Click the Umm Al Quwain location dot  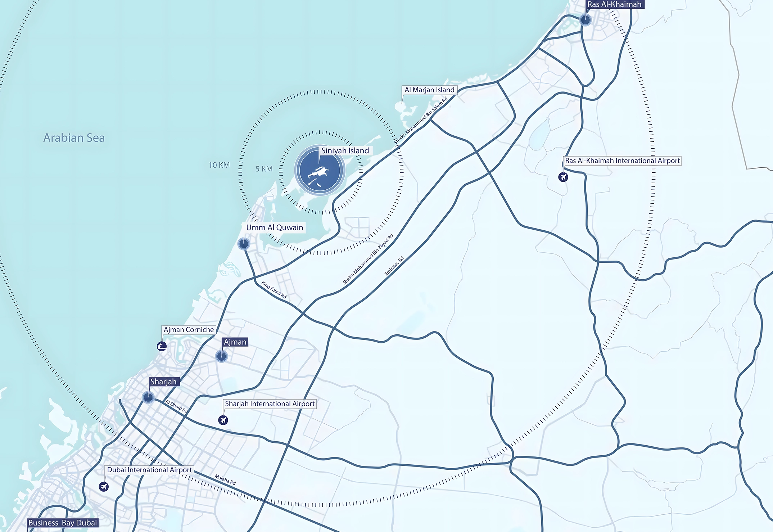[244, 244]
